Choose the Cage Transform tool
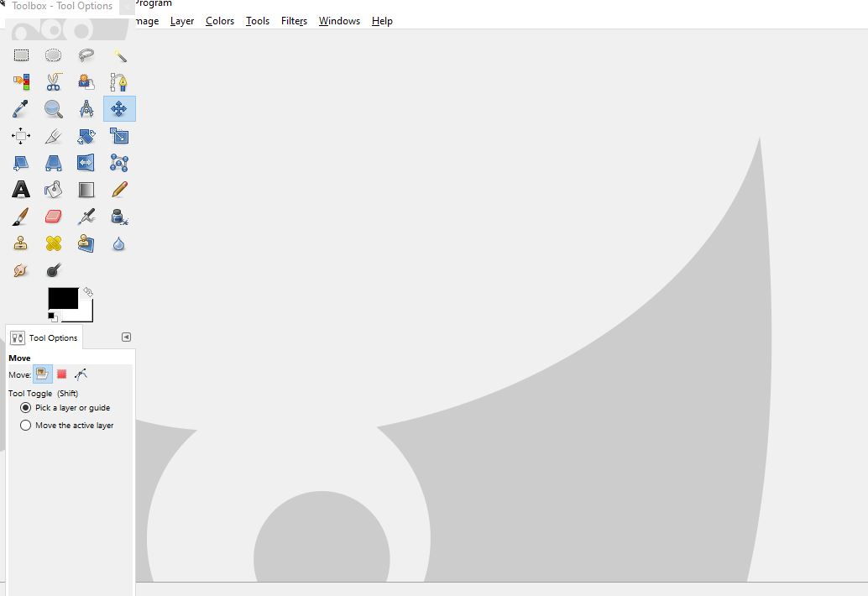The height and width of the screenshot is (596, 868). click(119, 163)
